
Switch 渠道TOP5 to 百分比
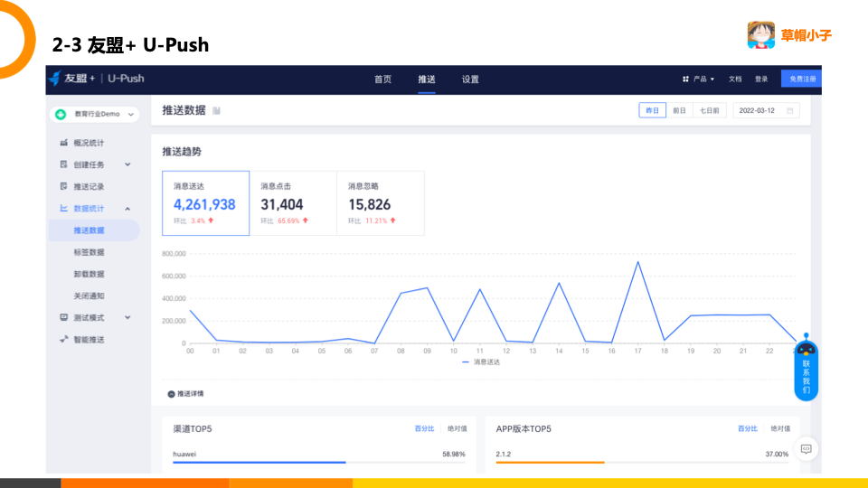pyautogui.click(x=425, y=428)
